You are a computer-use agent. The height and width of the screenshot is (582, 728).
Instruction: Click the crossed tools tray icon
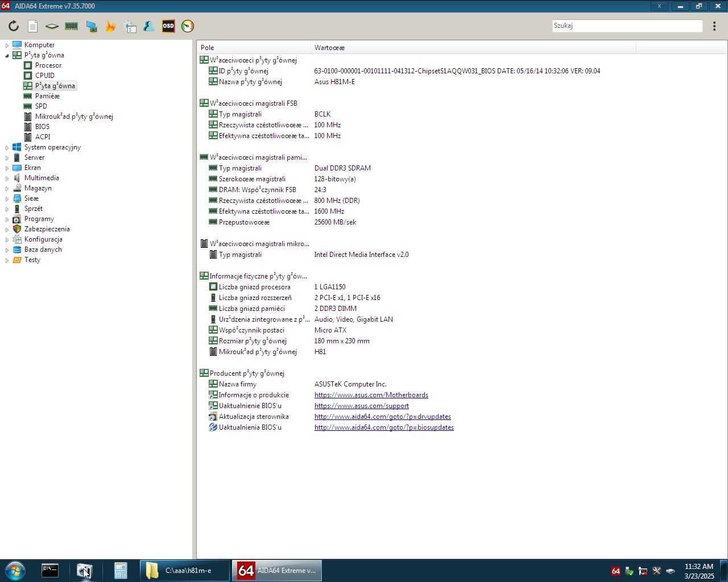[656, 571]
